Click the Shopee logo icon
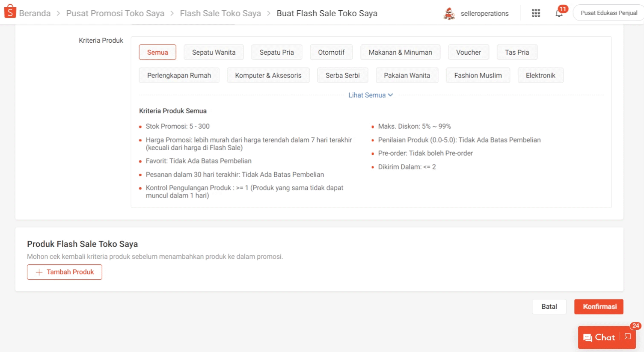Screen dimensions: 644x352 coord(9,12)
